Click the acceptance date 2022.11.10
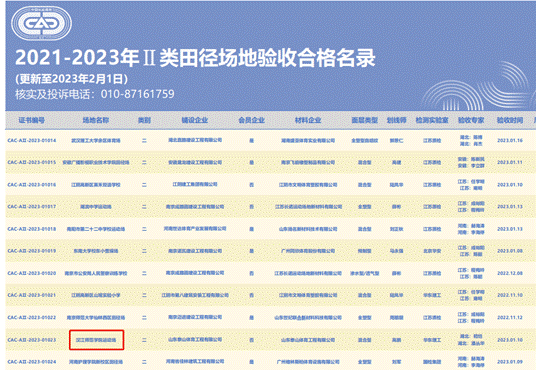536x370 pixels. [x=510, y=295]
